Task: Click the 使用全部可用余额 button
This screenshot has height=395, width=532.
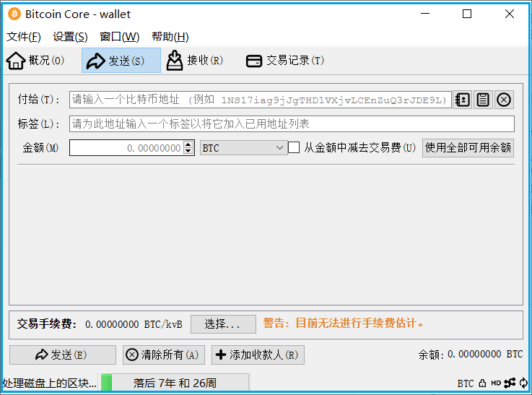Action: [x=468, y=148]
